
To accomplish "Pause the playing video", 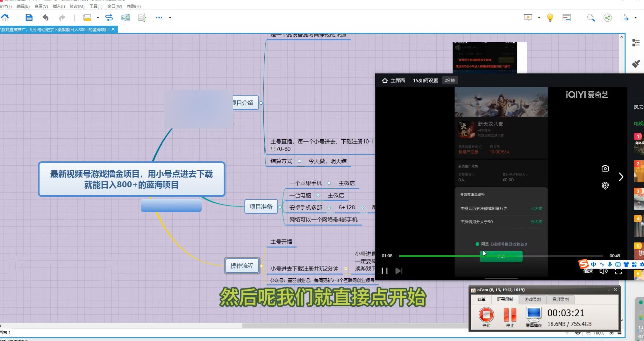I will click(384, 271).
